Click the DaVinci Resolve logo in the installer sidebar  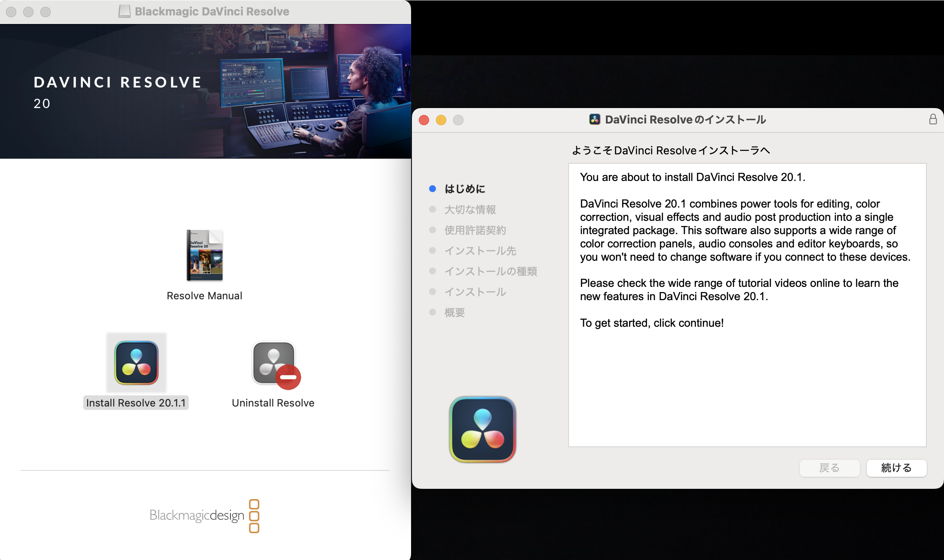coord(483,429)
